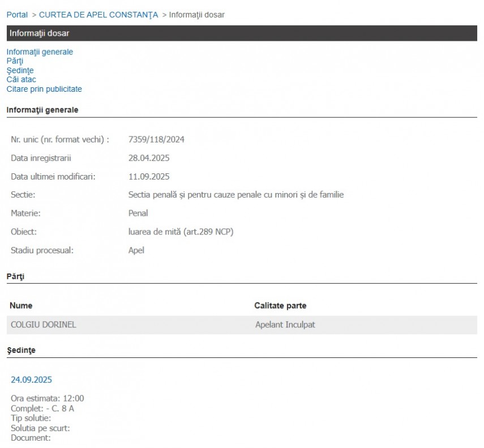The image size is (484, 448).
Task: Click the Părți section heading
Action: [15, 276]
